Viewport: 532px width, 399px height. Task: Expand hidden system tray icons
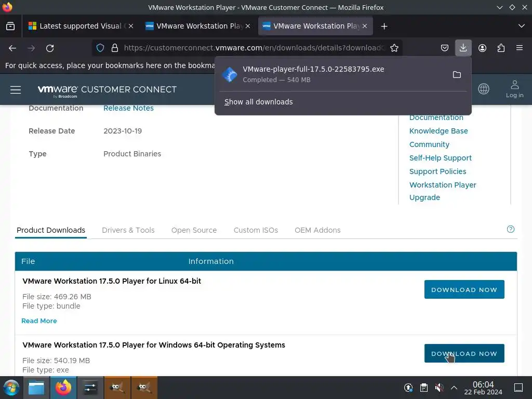pyautogui.click(x=454, y=388)
